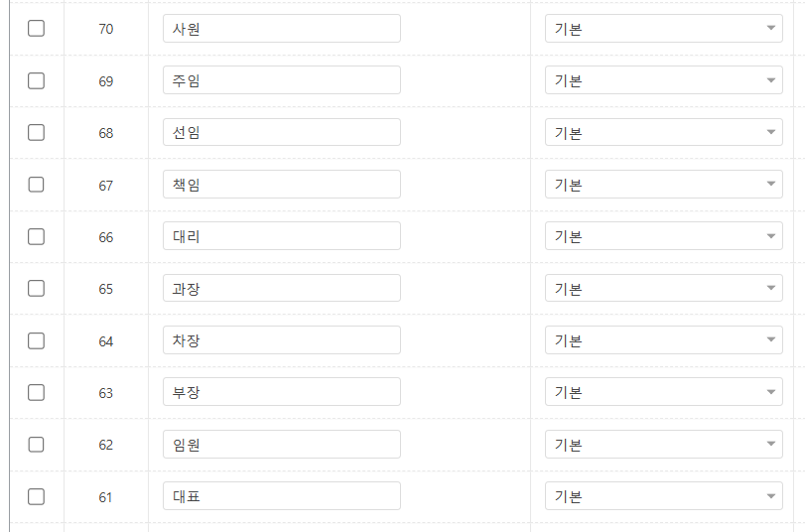The image size is (805, 532).
Task: Check the checkbox for row 70
Action: [x=36, y=29]
